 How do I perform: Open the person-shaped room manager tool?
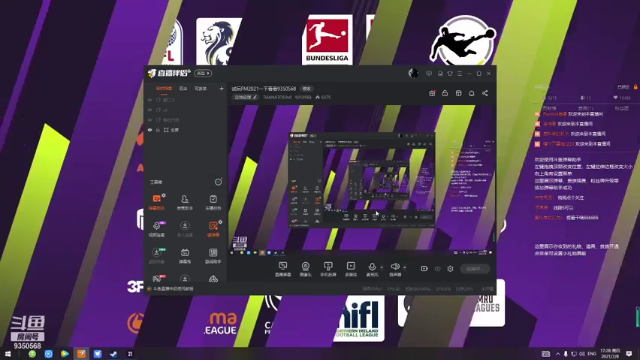point(184,202)
